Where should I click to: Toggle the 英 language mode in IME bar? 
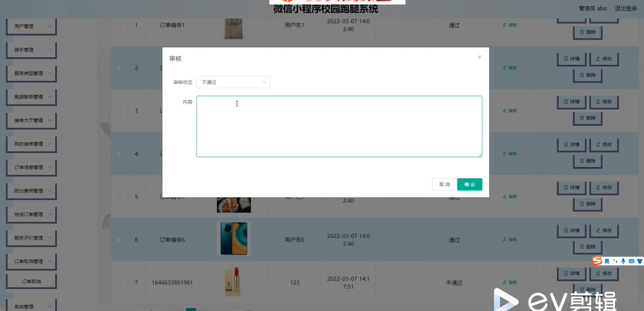click(x=607, y=261)
